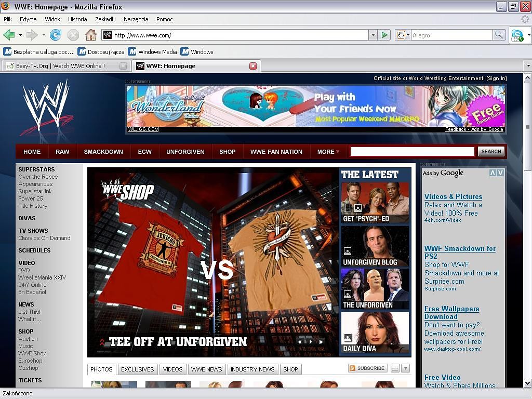Open the Widok menu
Image resolution: width=532 pixels, height=399 pixels.
coord(52,19)
